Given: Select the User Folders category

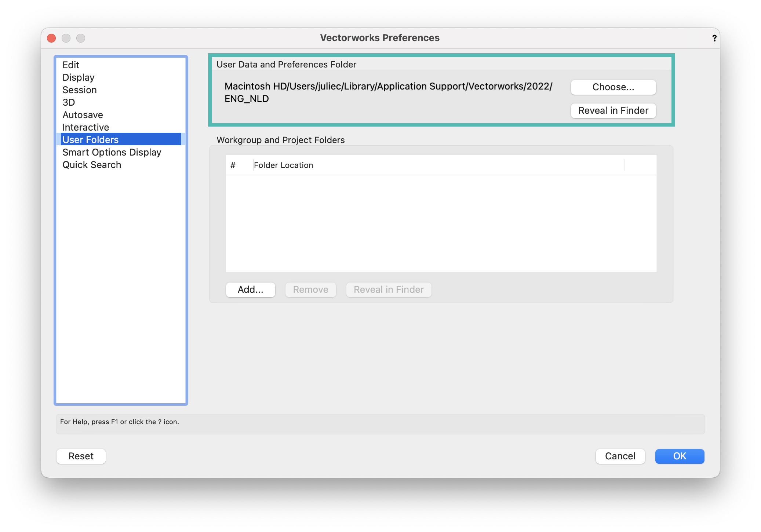Looking at the screenshot, I should click(121, 139).
